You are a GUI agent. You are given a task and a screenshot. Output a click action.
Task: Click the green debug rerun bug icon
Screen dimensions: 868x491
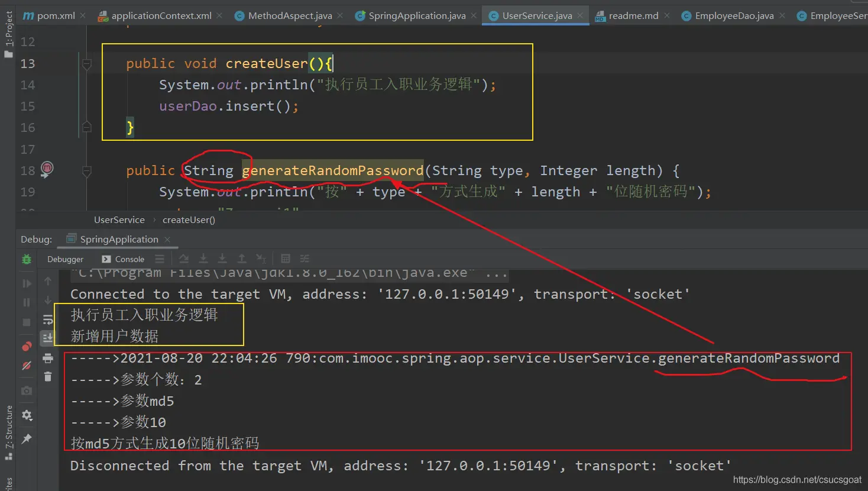click(x=27, y=259)
